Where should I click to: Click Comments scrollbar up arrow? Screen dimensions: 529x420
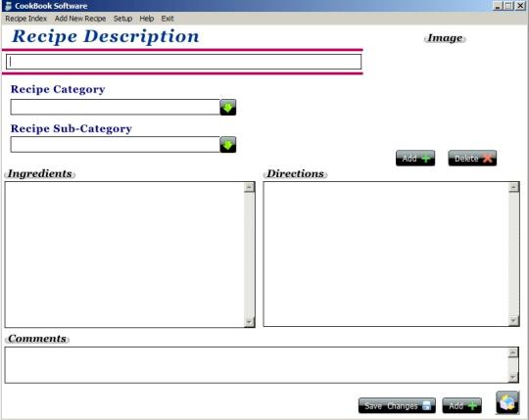tap(513, 352)
